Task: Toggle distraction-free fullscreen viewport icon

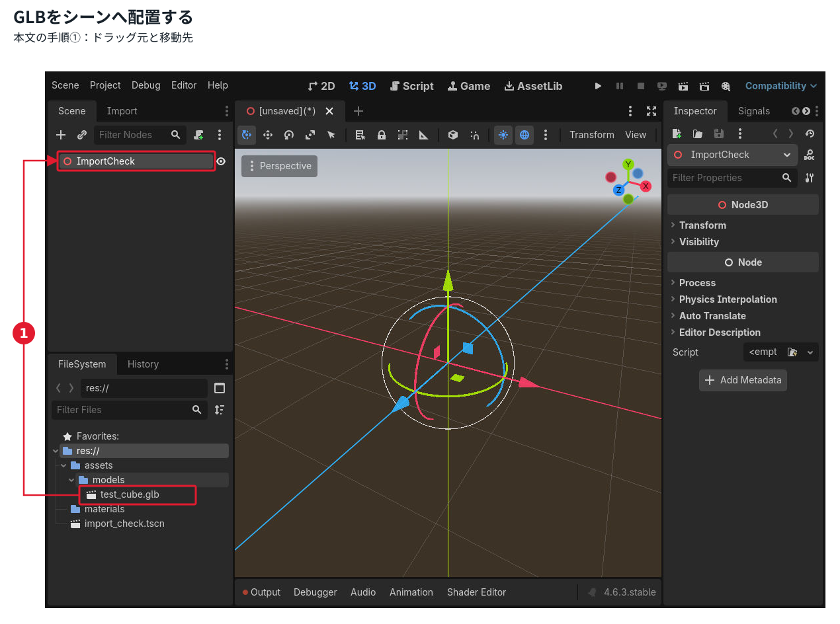Action: coord(651,111)
